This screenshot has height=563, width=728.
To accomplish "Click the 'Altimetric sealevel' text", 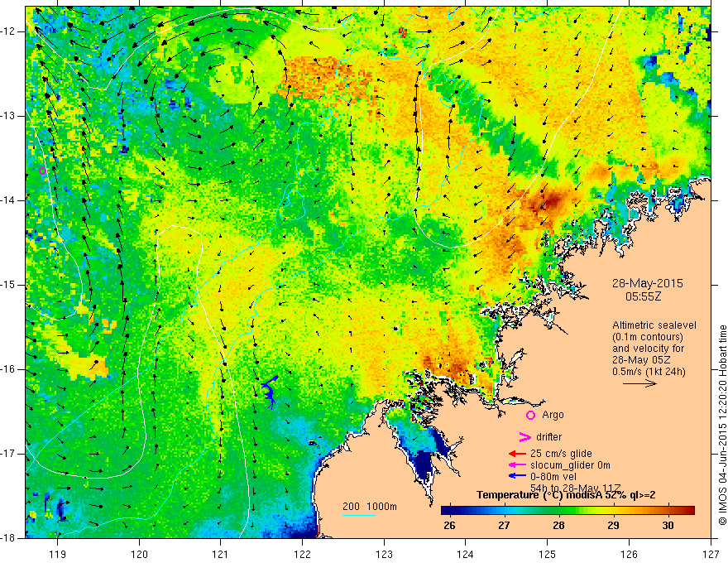I will [x=654, y=325].
